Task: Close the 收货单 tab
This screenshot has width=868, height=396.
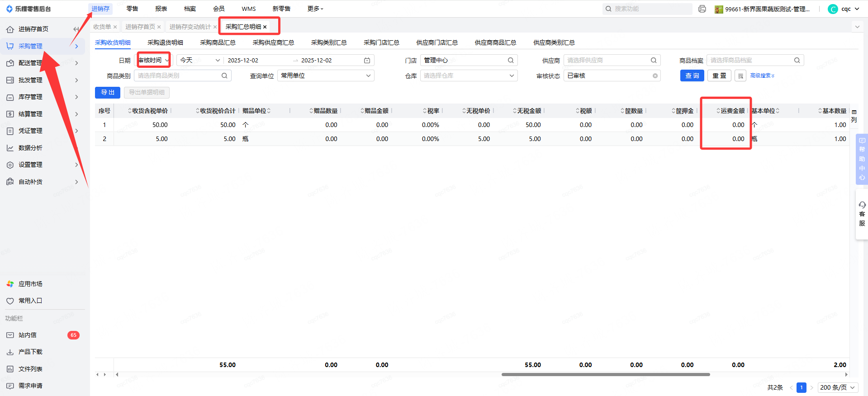Action: pos(115,27)
